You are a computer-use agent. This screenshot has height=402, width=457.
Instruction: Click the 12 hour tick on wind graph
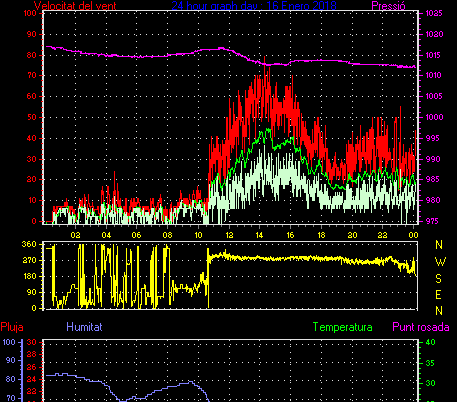click(229, 235)
